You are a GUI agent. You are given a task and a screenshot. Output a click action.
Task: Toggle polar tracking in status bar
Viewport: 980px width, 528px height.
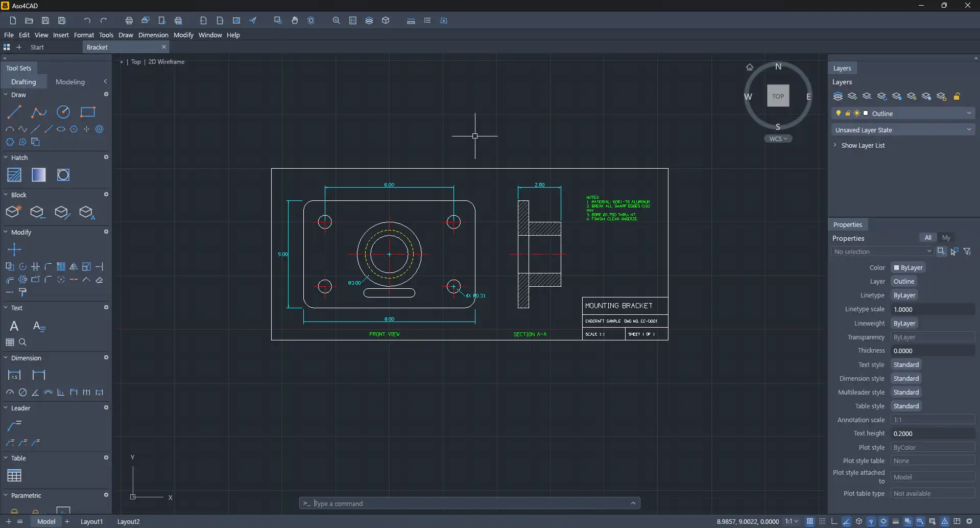[x=847, y=521]
